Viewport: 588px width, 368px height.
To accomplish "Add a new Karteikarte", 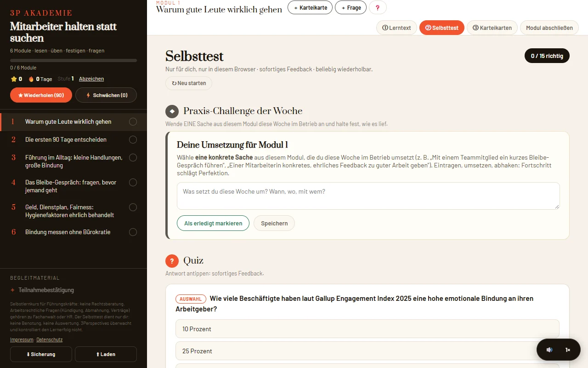I will tap(310, 8).
